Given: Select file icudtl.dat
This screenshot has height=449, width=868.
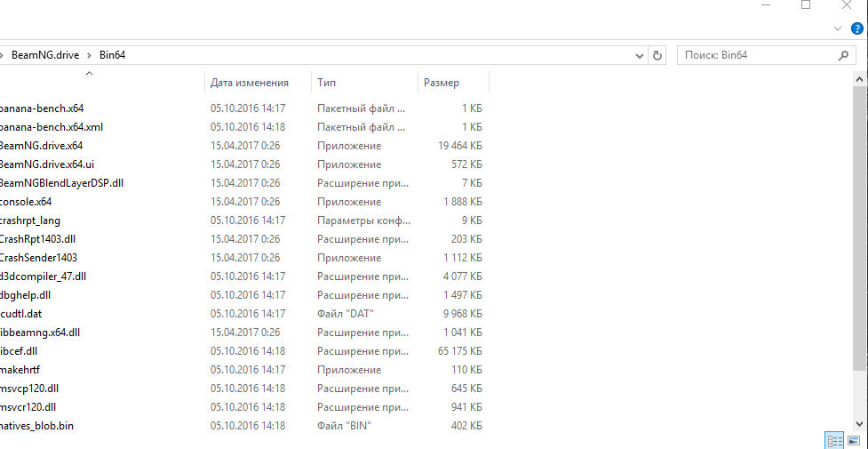Looking at the screenshot, I should coord(21,314).
